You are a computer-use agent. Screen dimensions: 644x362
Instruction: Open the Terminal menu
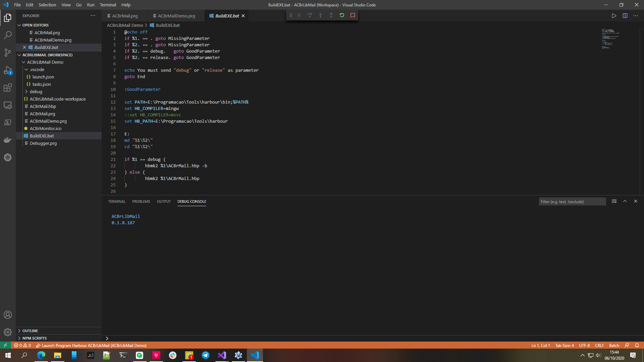[108, 5]
